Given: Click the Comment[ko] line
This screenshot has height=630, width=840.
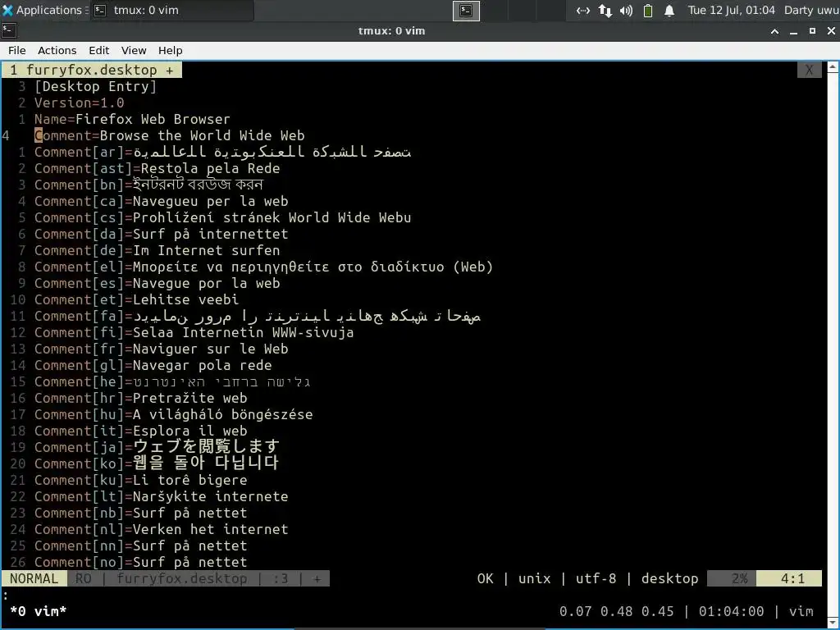Looking at the screenshot, I should pos(157,464).
